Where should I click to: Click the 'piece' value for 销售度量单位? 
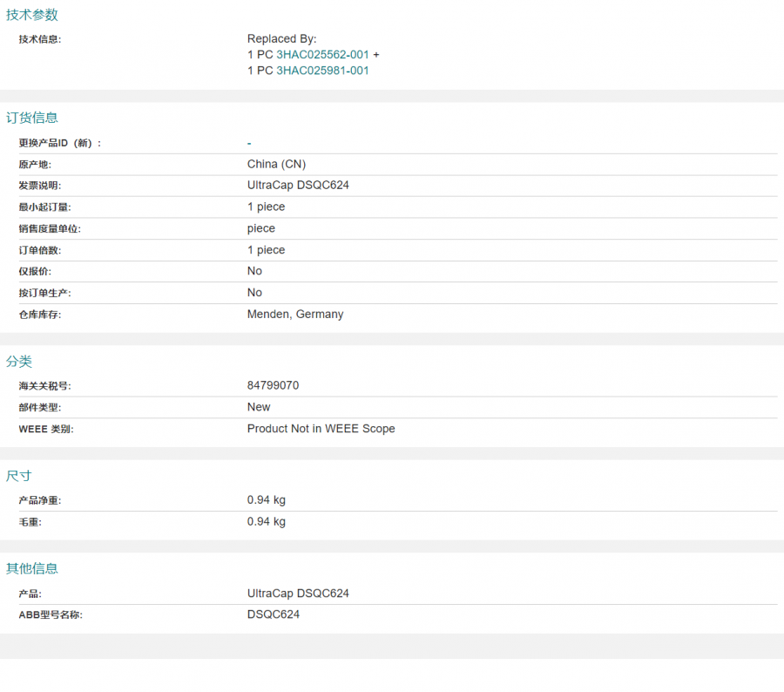coord(261,228)
